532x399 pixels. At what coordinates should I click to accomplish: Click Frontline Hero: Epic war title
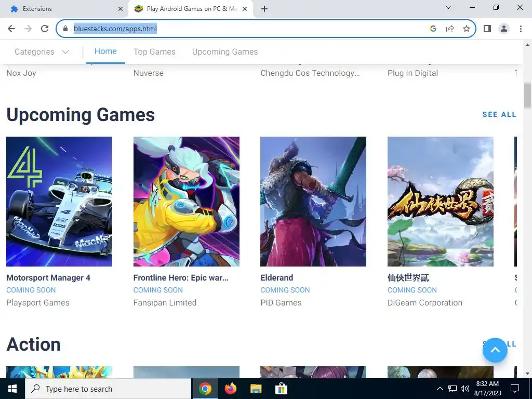(181, 278)
